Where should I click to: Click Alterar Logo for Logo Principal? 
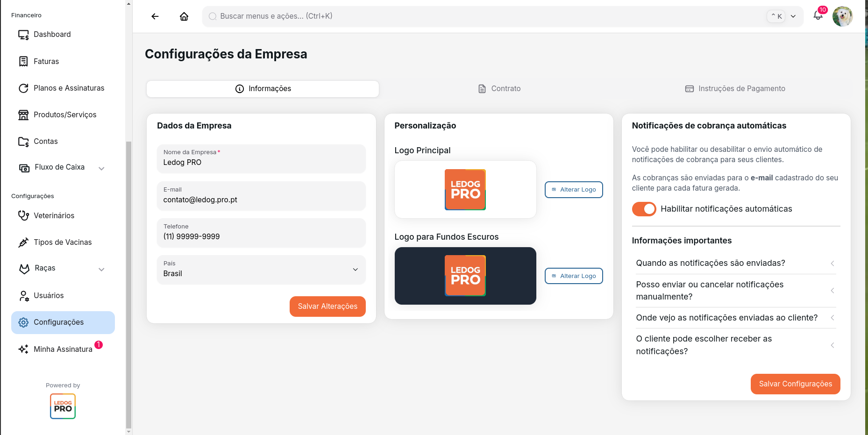[x=573, y=190]
